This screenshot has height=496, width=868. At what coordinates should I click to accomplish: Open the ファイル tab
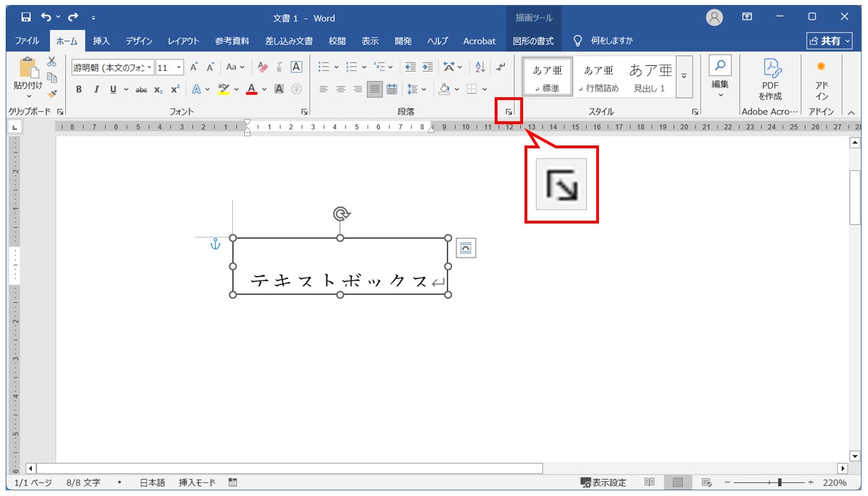pos(27,41)
